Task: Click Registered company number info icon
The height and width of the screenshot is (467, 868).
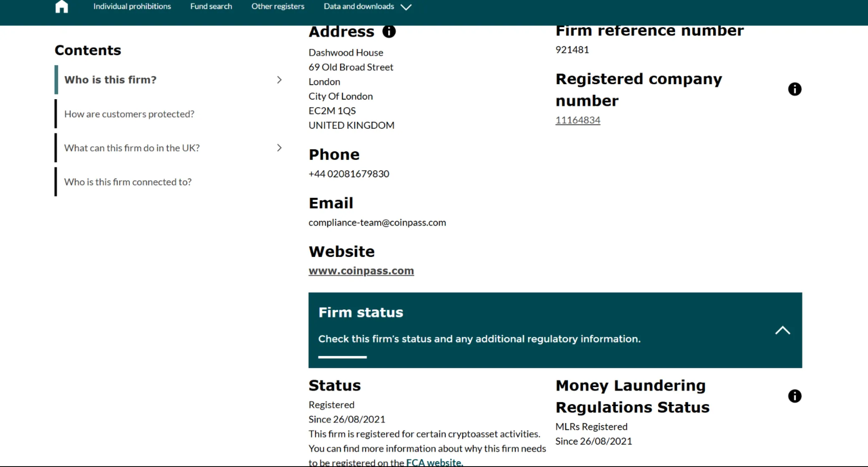Action: [x=795, y=89]
